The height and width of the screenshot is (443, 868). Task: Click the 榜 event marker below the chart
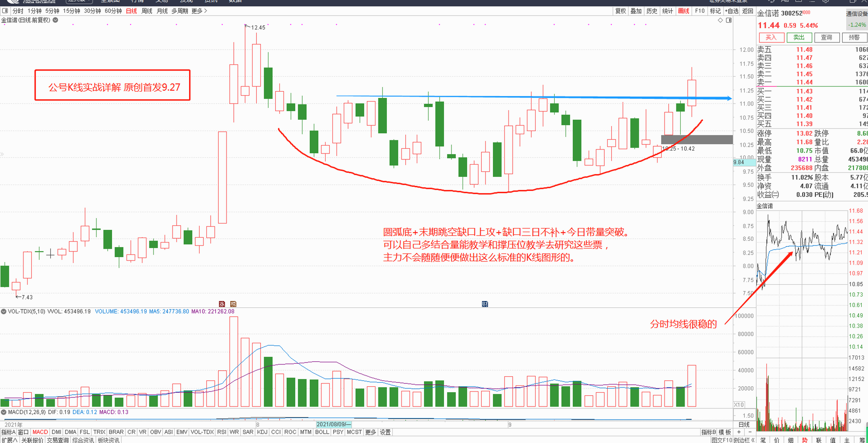click(233, 304)
